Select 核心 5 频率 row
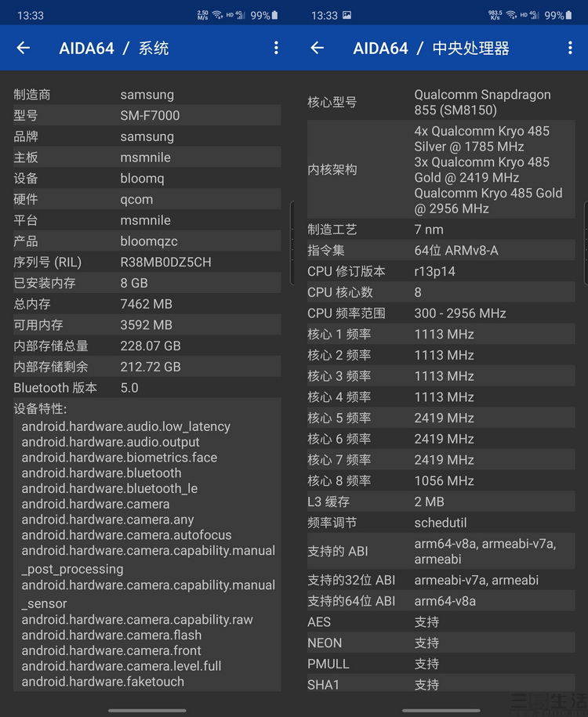Screen dimensions: 588x717 coord(441,418)
